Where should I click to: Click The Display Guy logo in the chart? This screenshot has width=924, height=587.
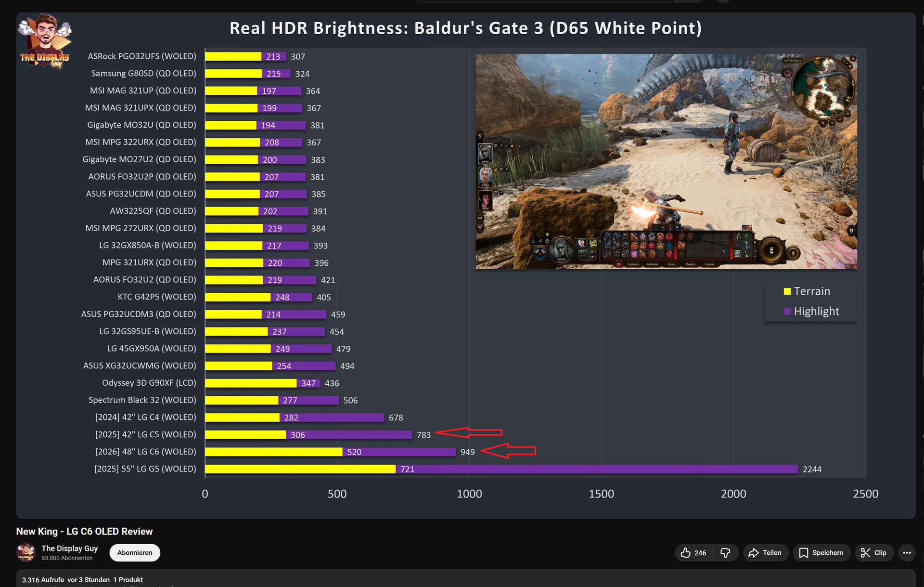(x=45, y=41)
